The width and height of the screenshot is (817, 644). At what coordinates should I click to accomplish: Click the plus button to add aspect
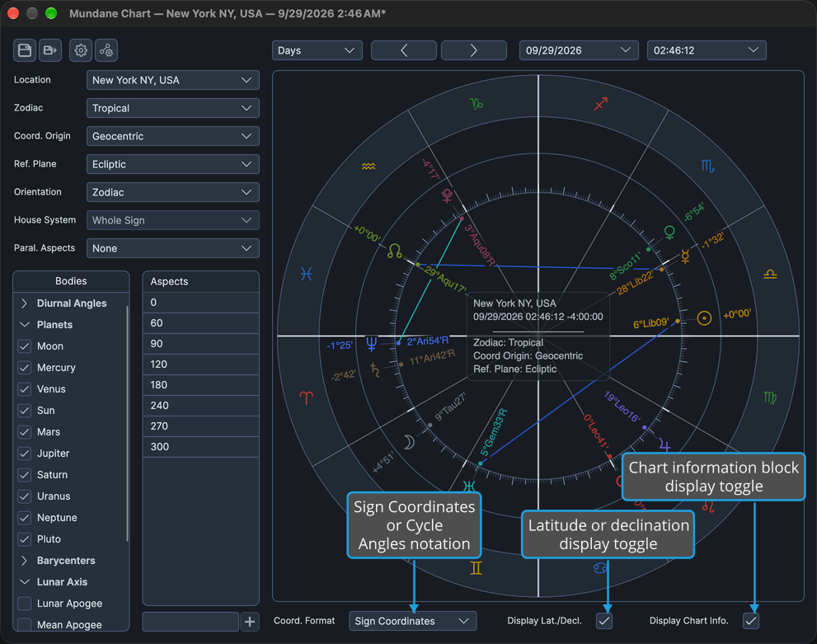coord(250,622)
